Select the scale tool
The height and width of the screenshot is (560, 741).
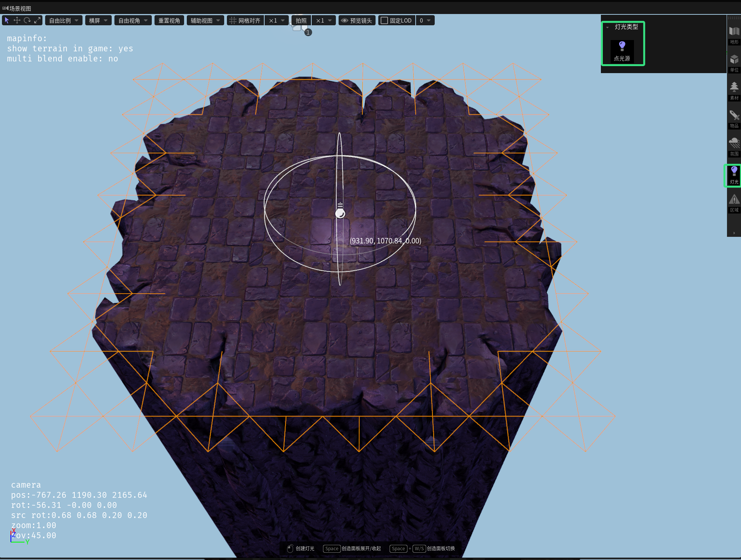(37, 20)
